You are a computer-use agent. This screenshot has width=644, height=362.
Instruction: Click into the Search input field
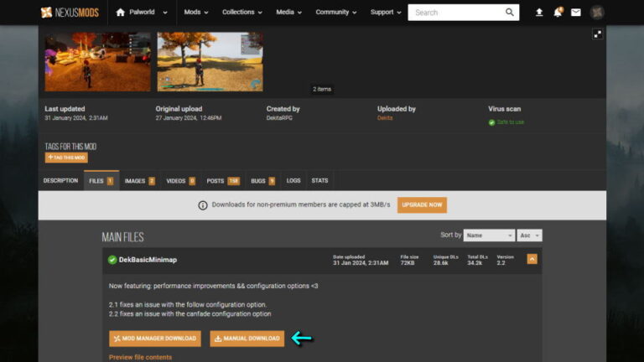tap(458, 13)
